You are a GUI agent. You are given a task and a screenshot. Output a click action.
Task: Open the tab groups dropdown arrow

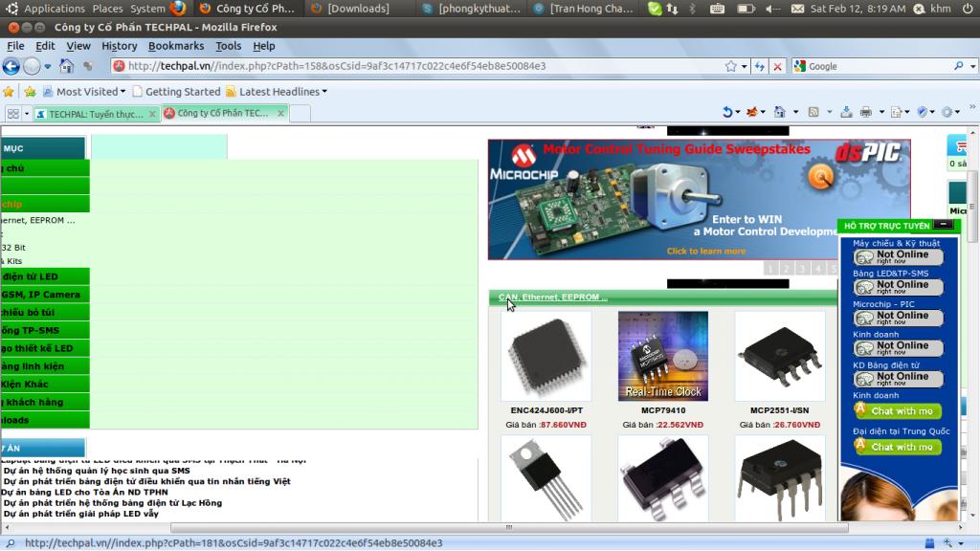click(x=26, y=114)
